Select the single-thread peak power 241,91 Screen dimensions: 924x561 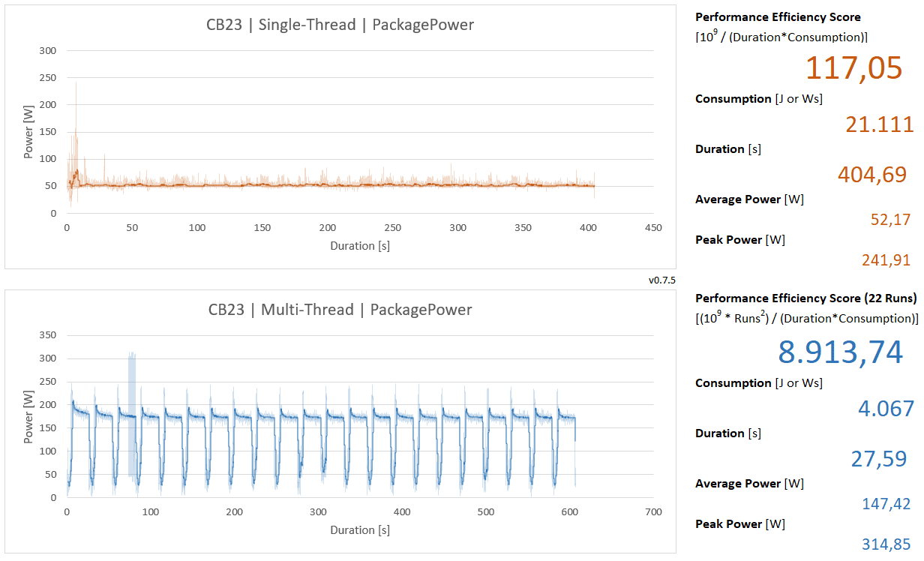886,260
